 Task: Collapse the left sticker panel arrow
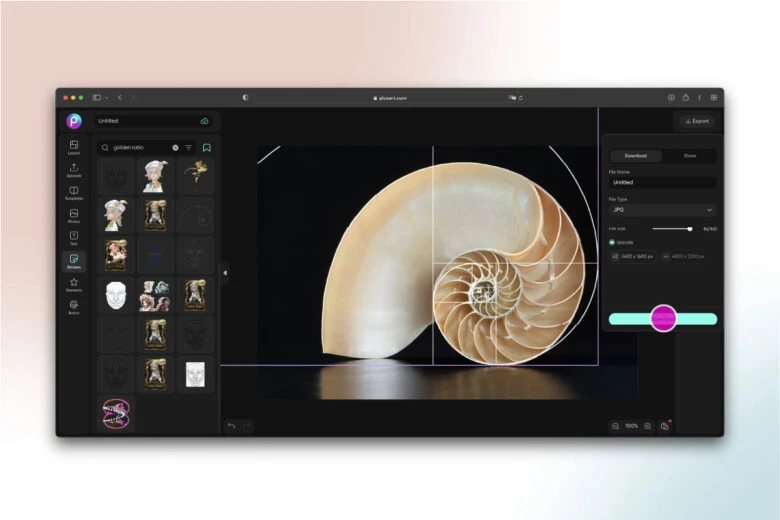click(x=224, y=272)
